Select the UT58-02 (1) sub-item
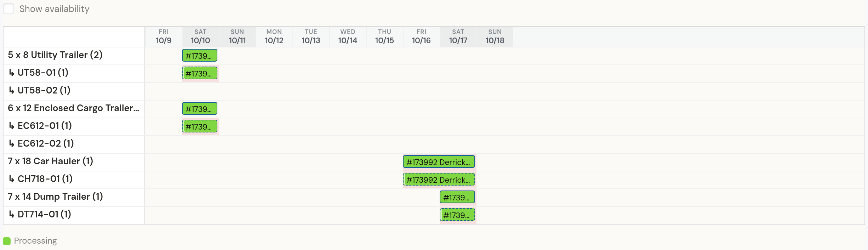Image resolution: width=868 pixels, height=250 pixels. (40, 90)
